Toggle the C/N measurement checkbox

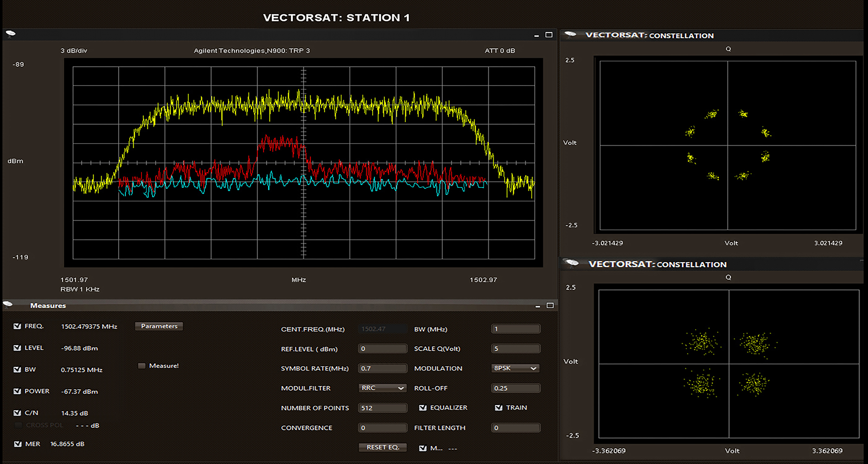[x=17, y=412]
